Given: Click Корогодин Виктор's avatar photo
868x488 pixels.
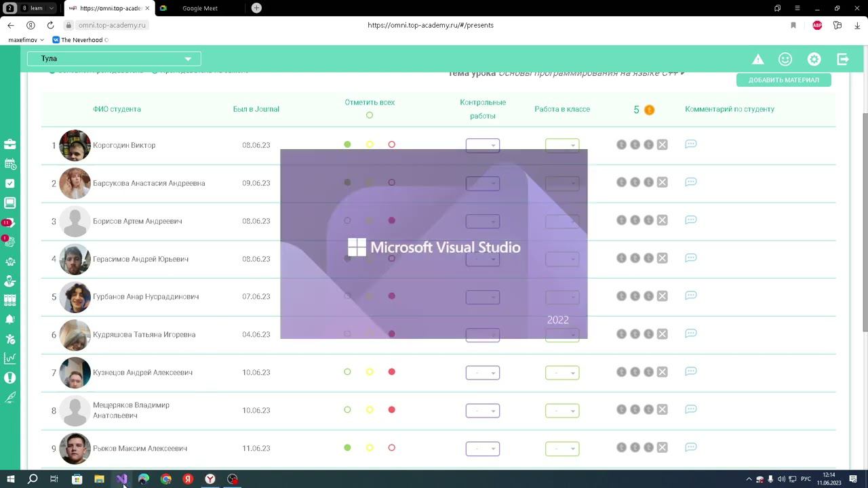Looking at the screenshot, I should [x=75, y=145].
